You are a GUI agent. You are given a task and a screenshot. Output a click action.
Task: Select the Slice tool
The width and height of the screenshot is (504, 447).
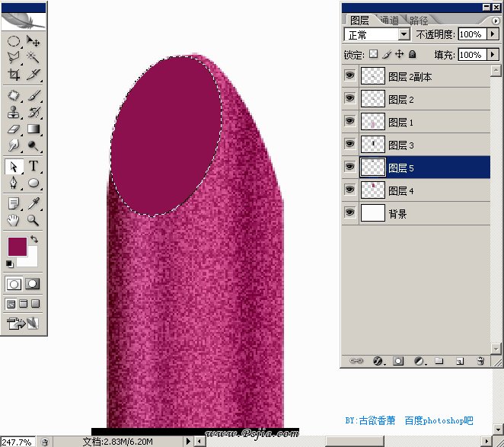pyautogui.click(x=33, y=75)
